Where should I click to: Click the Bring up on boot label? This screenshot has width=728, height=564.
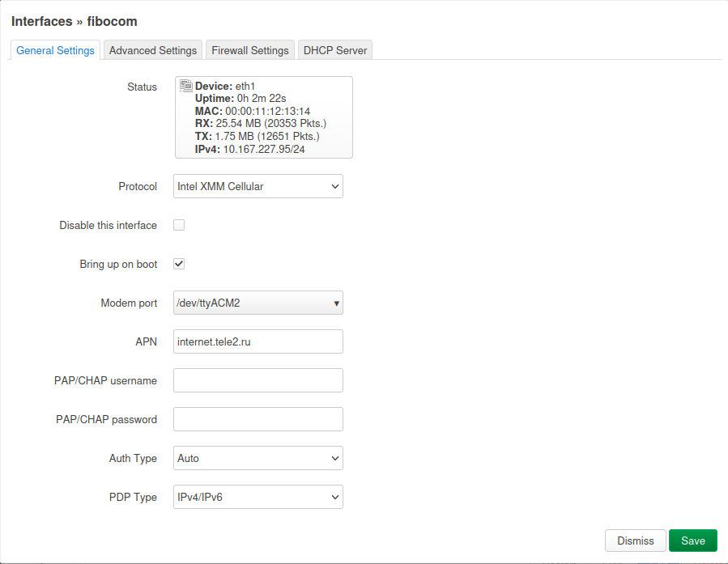click(x=118, y=264)
